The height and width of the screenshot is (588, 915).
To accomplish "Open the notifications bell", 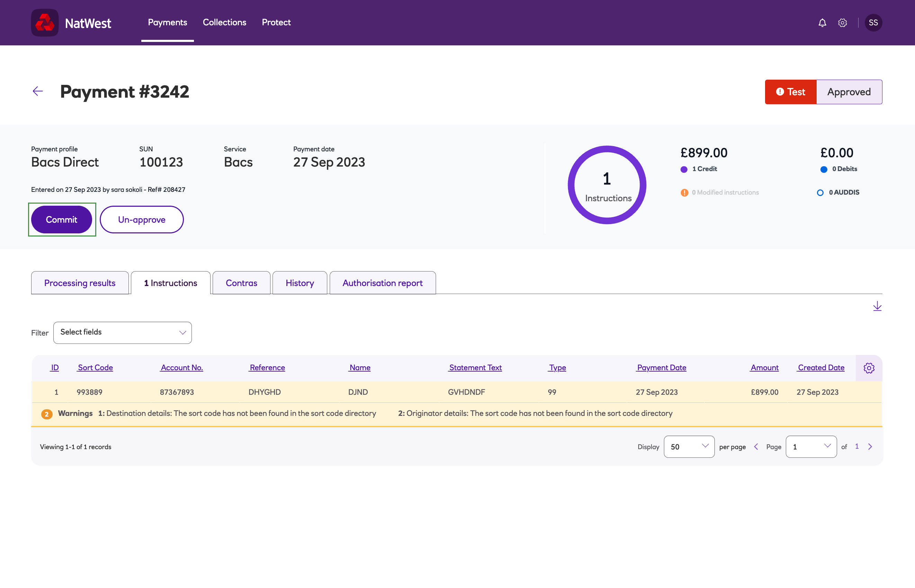I will coord(822,23).
